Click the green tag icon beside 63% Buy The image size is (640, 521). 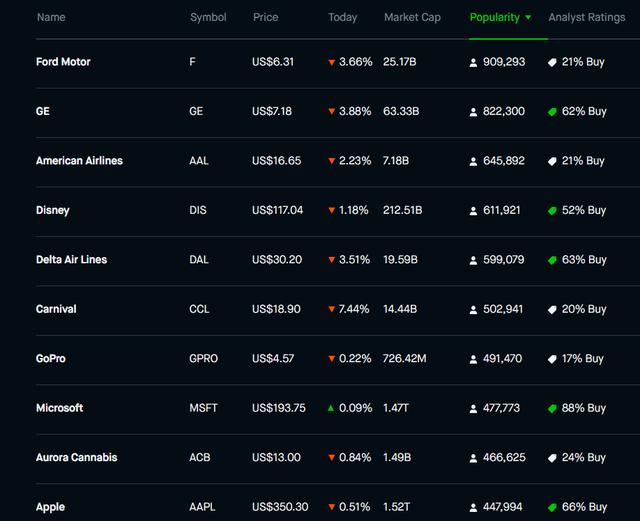pyautogui.click(x=552, y=260)
